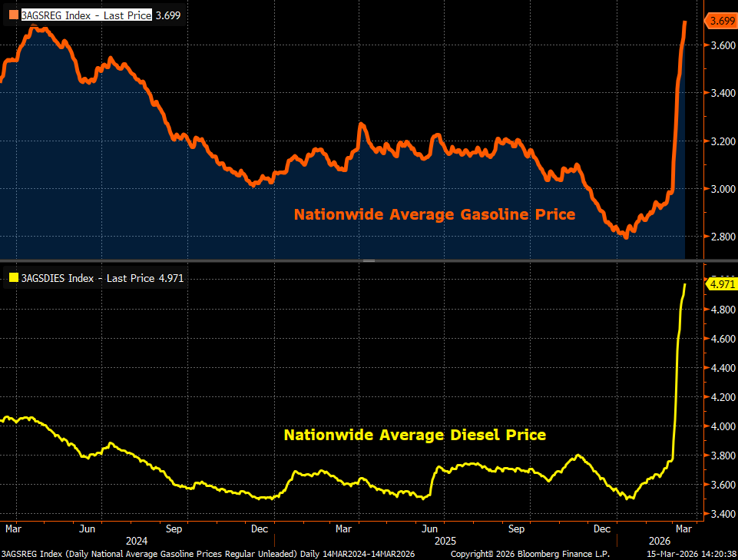Click the 2025 year label on time axis

[x=446, y=540]
